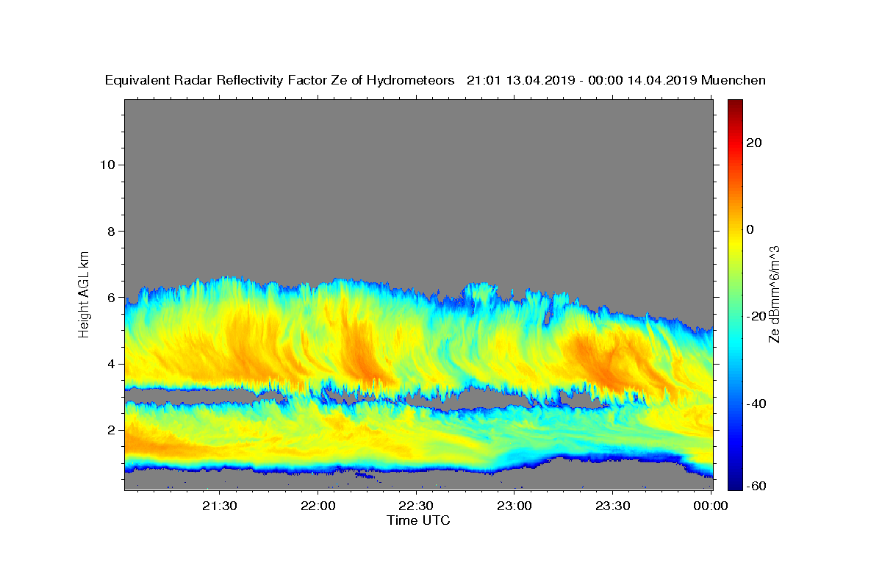Click the 22:00 time tick label
Viewport: 882px width, 588px height.
318,506
